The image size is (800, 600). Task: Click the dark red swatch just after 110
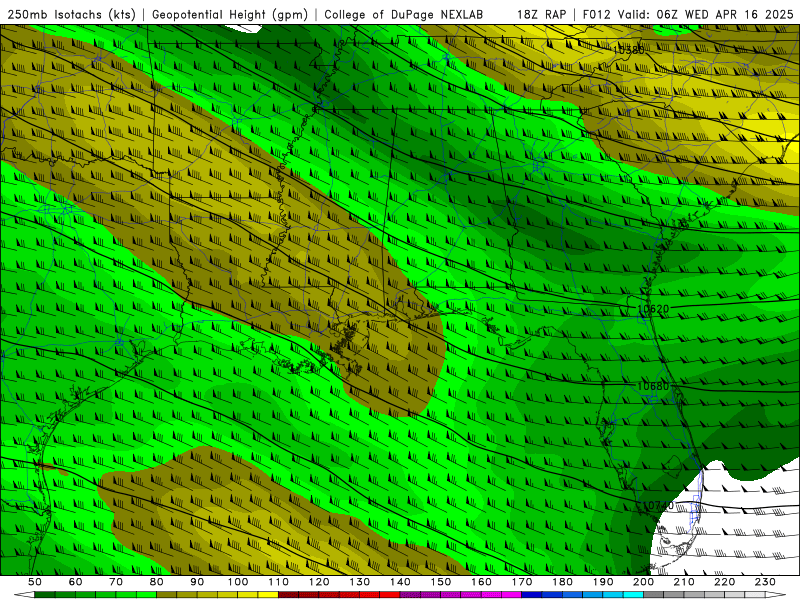point(288,595)
